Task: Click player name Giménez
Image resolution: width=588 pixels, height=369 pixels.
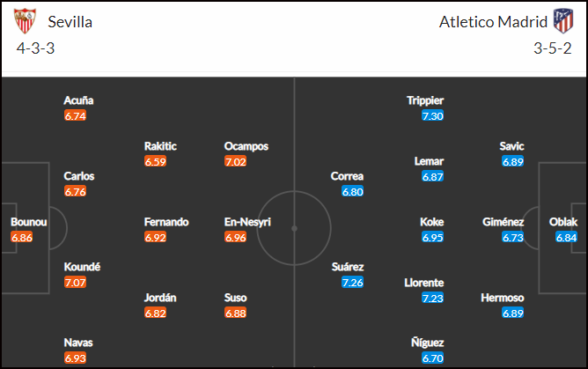Action: tap(503, 222)
